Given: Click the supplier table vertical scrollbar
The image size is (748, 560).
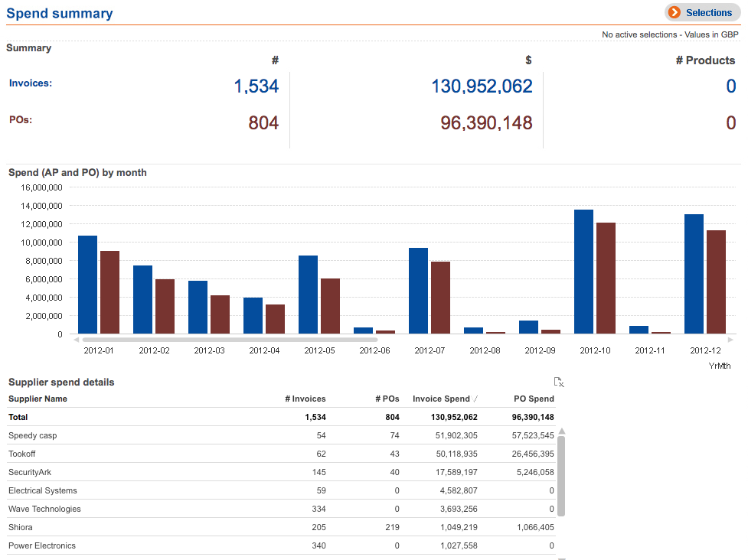Looking at the screenshot, I should click(x=561, y=476).
